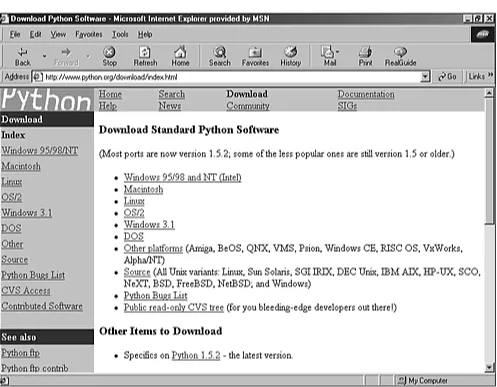497x387 pixels.
Task: Open sidebar Python Bugs List link
Action: click(x=33, y=275)
